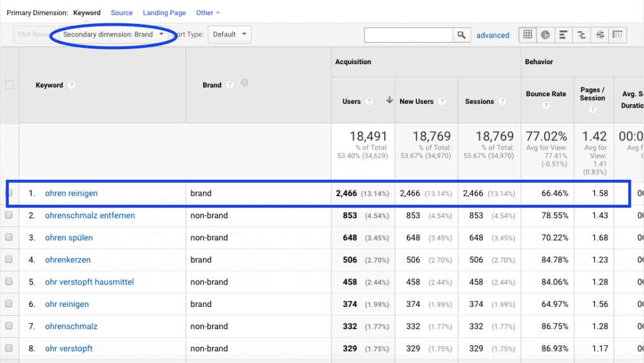
Task: Open help tooltip for Pages / Session
Action: click(592, 109)
